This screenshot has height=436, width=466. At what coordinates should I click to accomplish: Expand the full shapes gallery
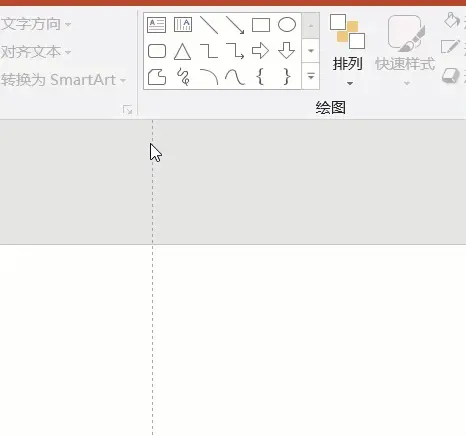tap(311, 76)
